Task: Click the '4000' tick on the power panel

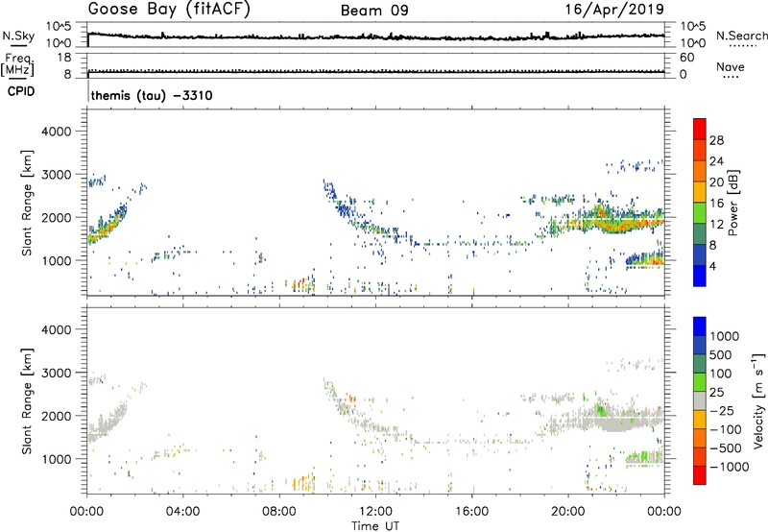Action: pos(56,132)
